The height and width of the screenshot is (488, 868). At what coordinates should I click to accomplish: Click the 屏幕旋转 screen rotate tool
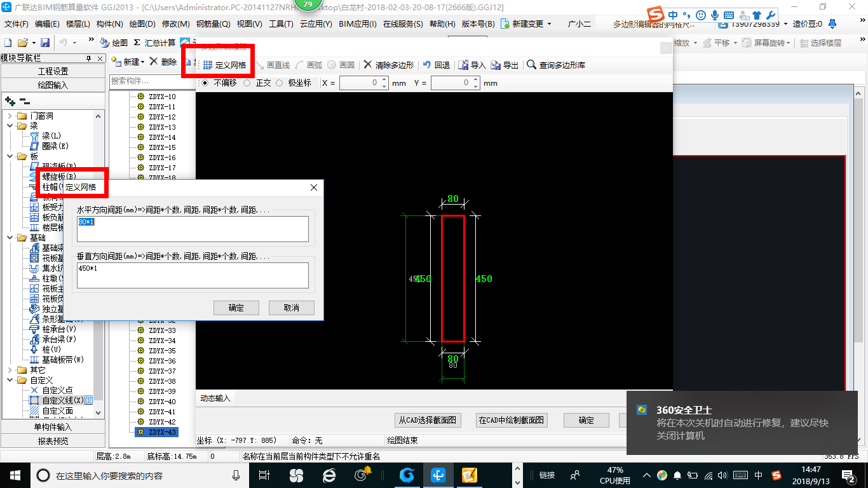point(766,43)
